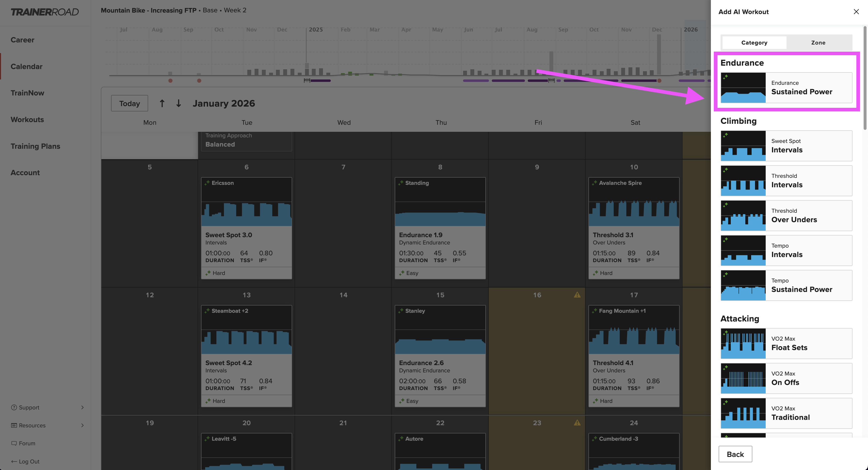Screen dimensions: 868x470
Task: Select the Category tab
Action: pyautogui.click(x=754, y=43)
